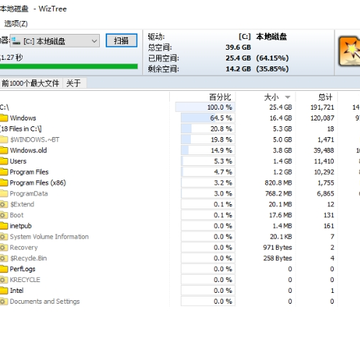
Task: Click the 820.8 MB size value
Action: [278, 183]
